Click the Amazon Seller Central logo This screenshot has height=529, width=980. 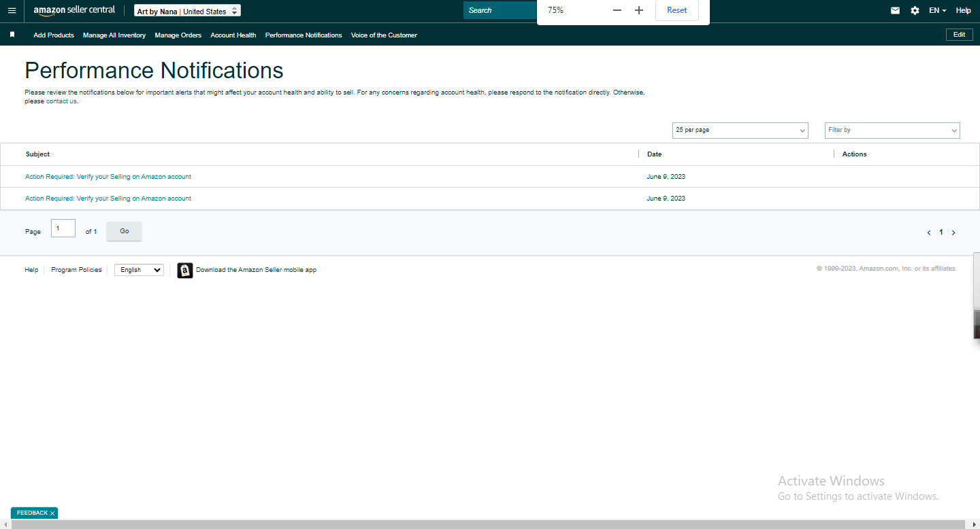point(74,10)
